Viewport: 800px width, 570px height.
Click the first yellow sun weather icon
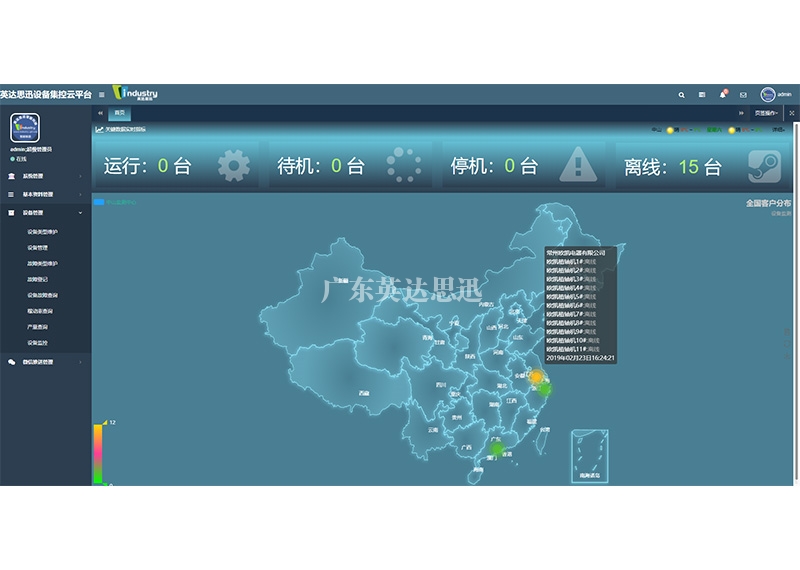click(670, 130)
